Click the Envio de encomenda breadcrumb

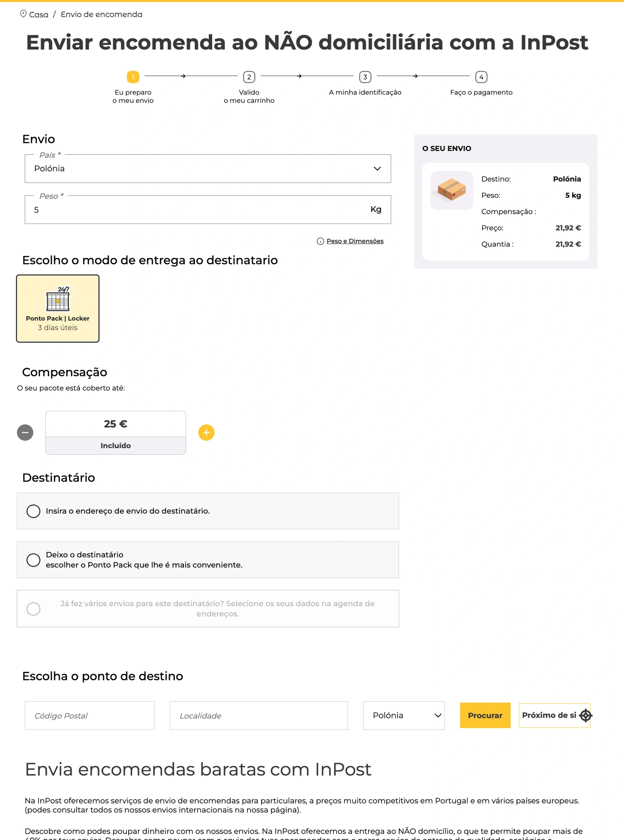[102, 15]
